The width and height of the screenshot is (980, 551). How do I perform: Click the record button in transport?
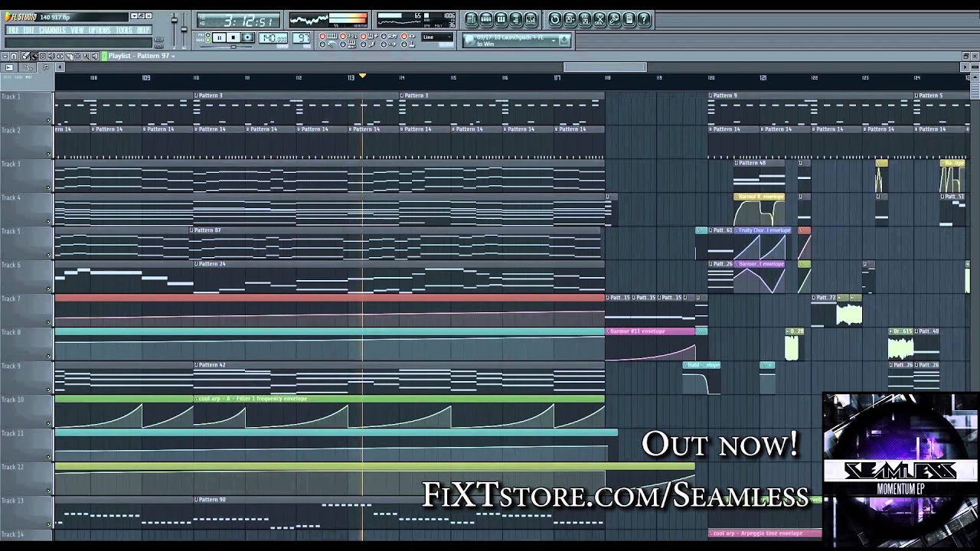tap(248, 37)
